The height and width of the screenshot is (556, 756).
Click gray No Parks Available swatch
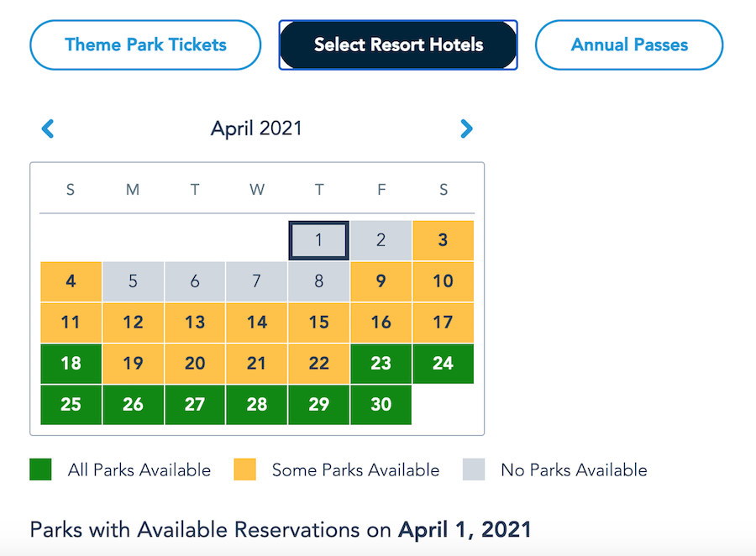click(474, 469)
